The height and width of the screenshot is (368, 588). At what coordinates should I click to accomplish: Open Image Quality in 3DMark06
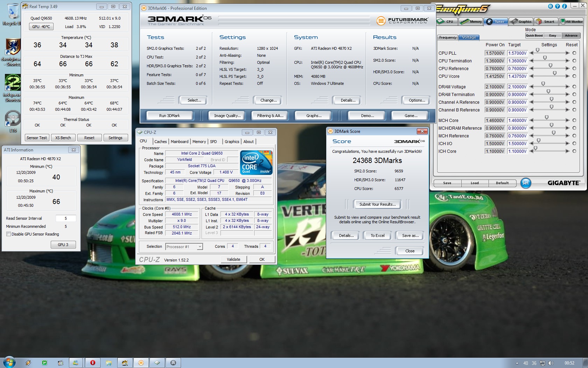pyautogui.click(x=227, y=116)
